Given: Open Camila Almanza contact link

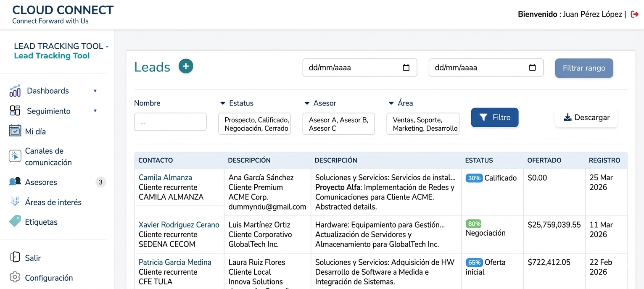Looking at the screenshot, I should point(165,177).
